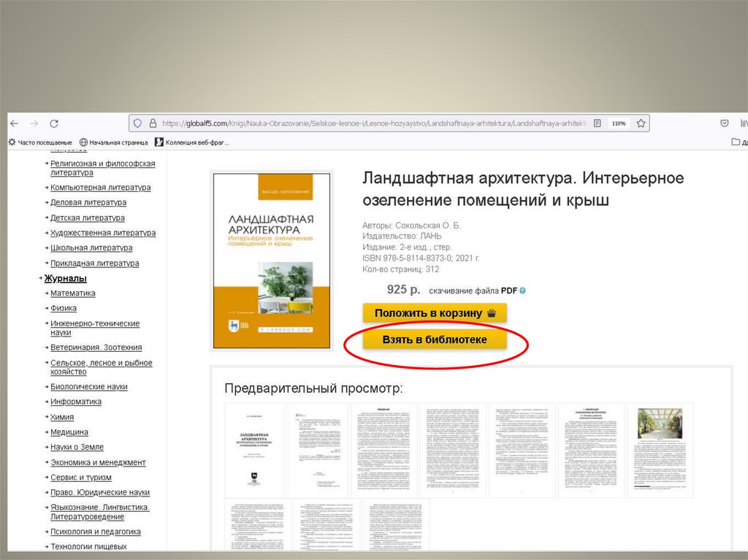Click the 110% zoom level indicator

click(619, 123)
